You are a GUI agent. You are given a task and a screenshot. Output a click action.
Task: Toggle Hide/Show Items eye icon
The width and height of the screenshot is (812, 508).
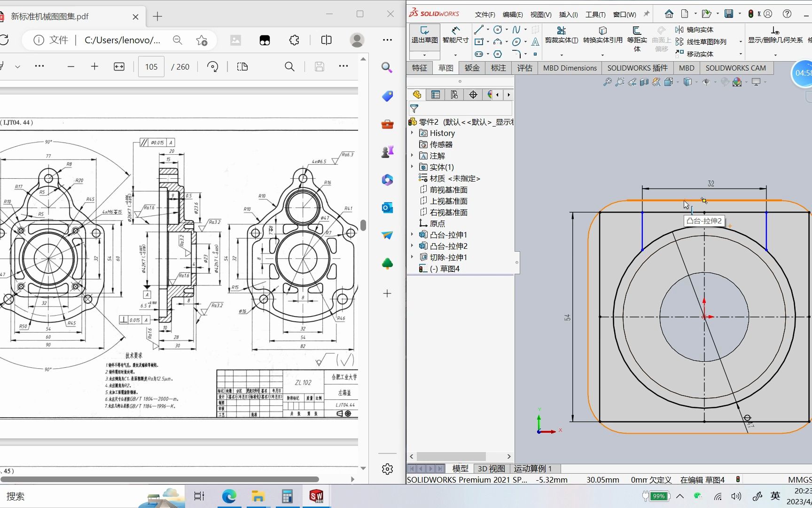click(x=706, y=82)
